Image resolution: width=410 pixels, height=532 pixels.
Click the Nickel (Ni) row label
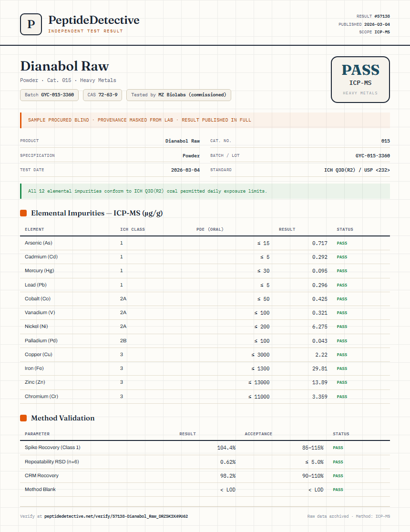tap(36, 327)
